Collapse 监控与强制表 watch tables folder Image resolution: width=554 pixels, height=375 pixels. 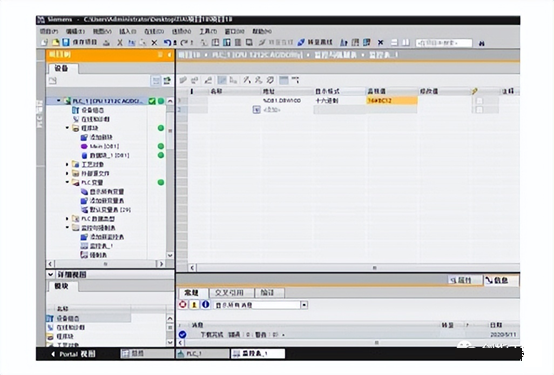[x=67, y=227]
